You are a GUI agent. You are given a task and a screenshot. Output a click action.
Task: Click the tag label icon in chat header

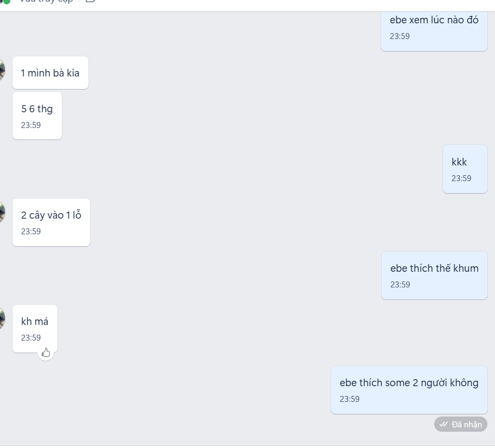91,1
